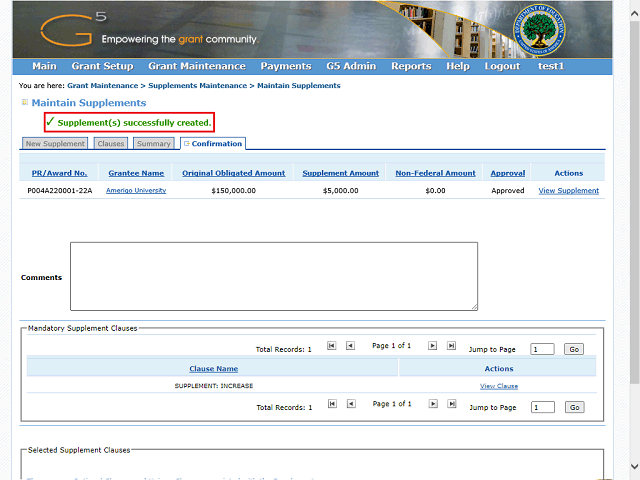
Task: Sort by Non-Federal Amount column
Action: 435,173
